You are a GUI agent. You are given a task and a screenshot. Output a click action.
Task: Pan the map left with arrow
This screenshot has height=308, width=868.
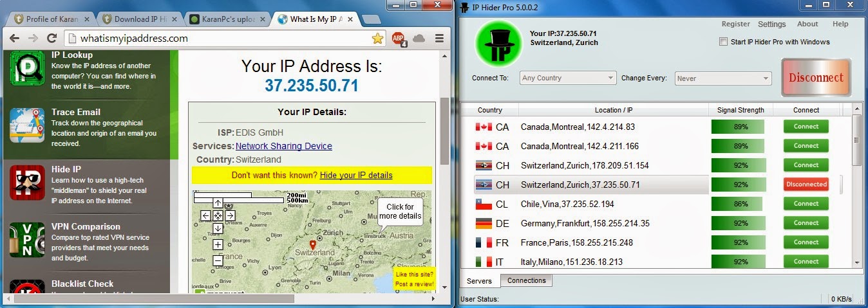(x=205, y=215)
